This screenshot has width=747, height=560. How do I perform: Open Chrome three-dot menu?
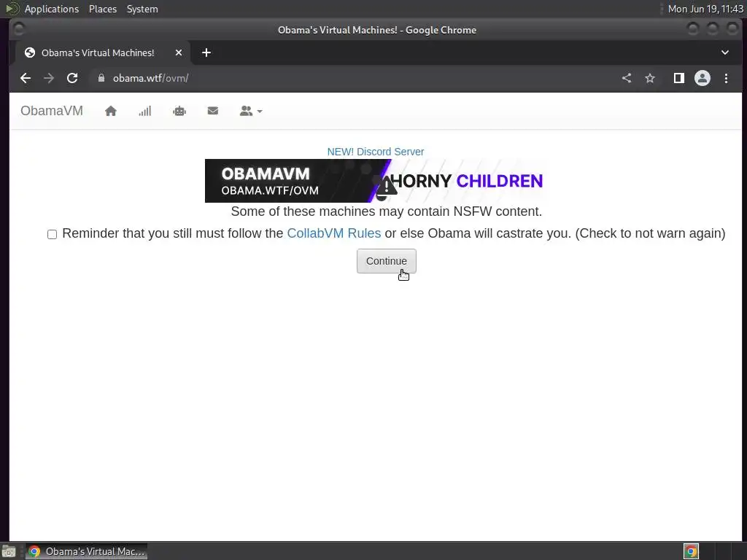click(726, 78)
